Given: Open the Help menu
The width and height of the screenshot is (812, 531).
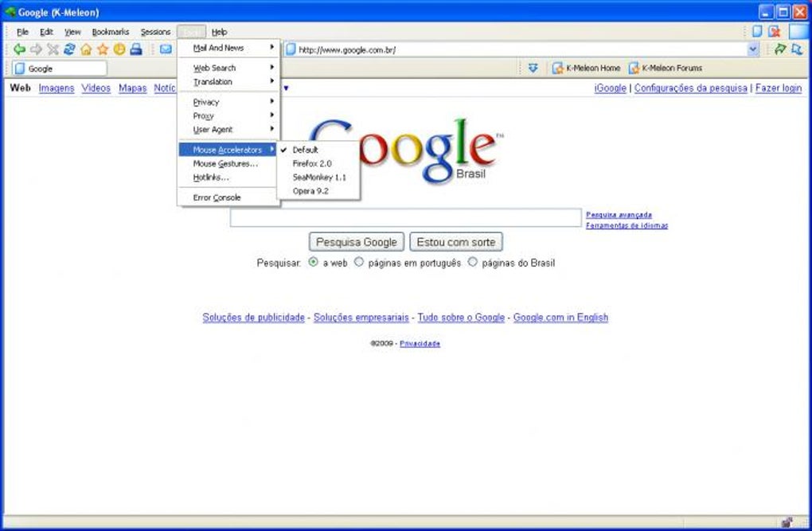Looking at the screenshot, I should point(219,32).
